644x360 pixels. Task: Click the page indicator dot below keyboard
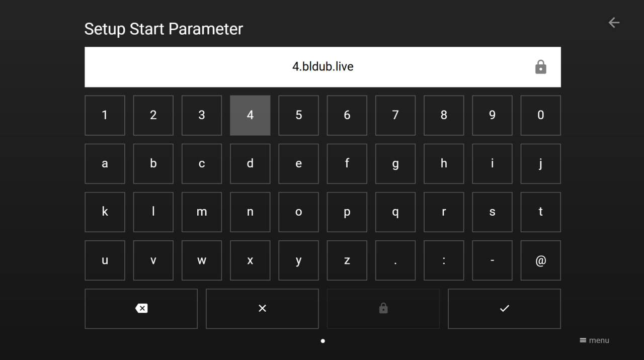click(x=323, y=341)
